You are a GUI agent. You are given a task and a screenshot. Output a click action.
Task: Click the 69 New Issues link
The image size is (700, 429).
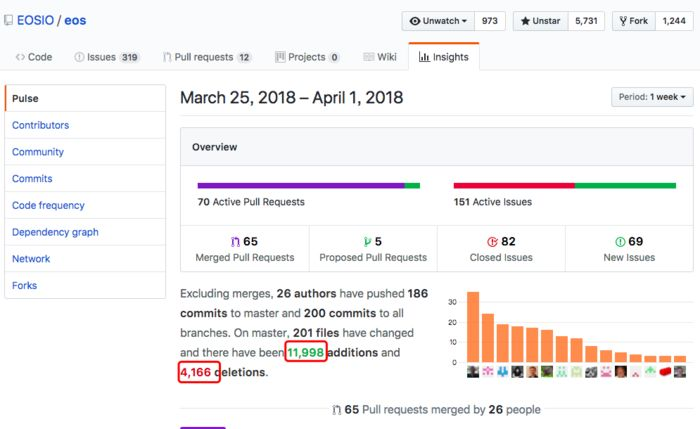tap(629, 249)
